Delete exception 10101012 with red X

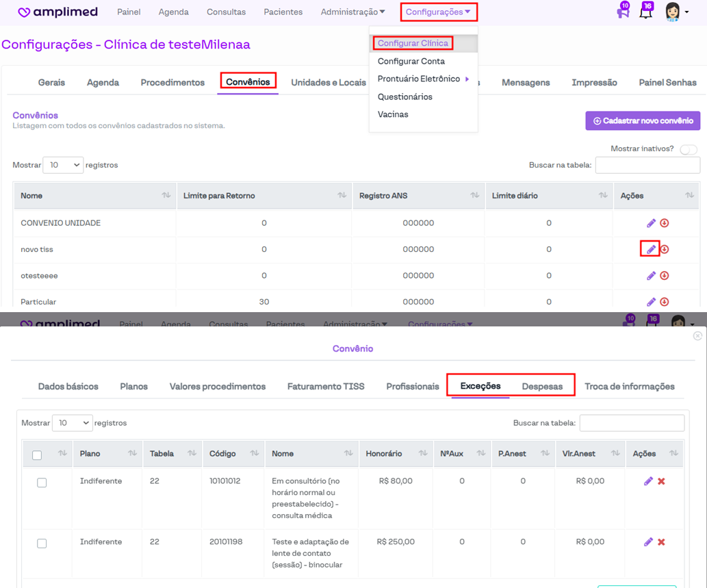tap(661, 481)
